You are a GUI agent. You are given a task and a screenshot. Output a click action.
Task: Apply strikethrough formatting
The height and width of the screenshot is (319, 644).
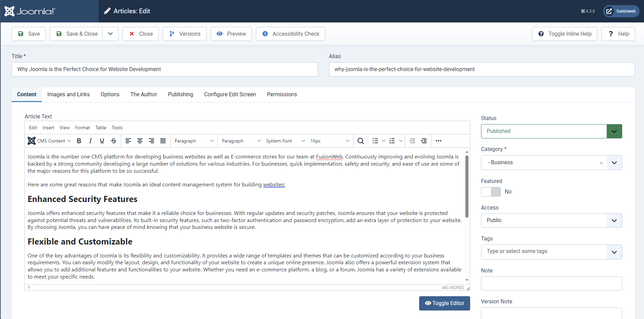point(114,141)
